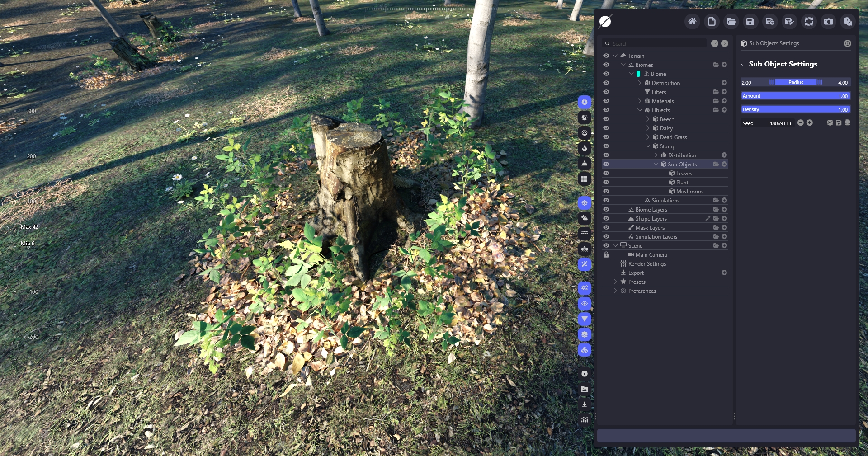This screenshot has width=868, height=456.
Task: Click the camera screenshot icon
Action: coord(828,21)
